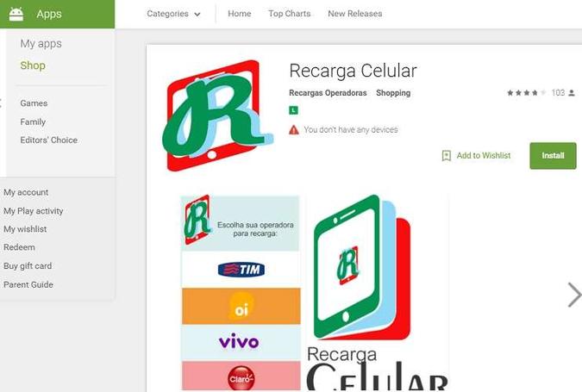This screenshot has width=582, height=392.
Task: Open Recargas Operadoras developer page
Action: tap(328, 93)
